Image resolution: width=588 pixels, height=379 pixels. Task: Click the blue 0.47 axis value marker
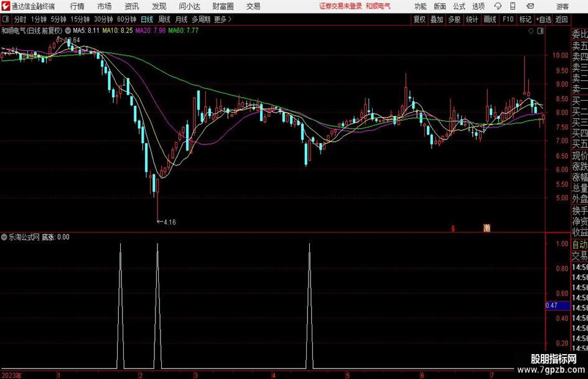coord(558,306)
